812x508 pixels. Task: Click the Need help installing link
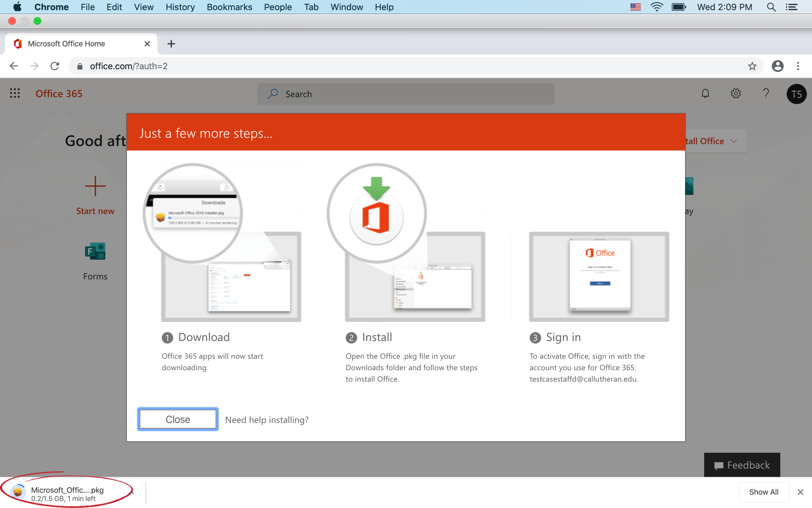coord(267,420)
